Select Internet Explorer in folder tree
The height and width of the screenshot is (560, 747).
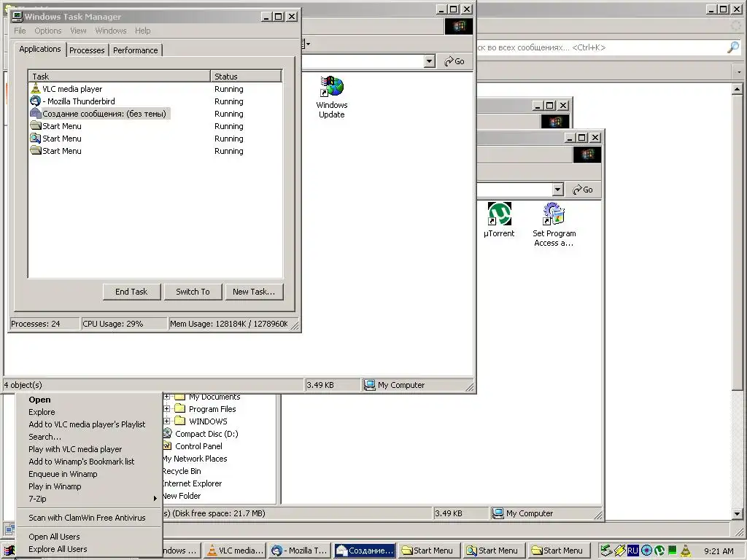click(x=192, y=483)
